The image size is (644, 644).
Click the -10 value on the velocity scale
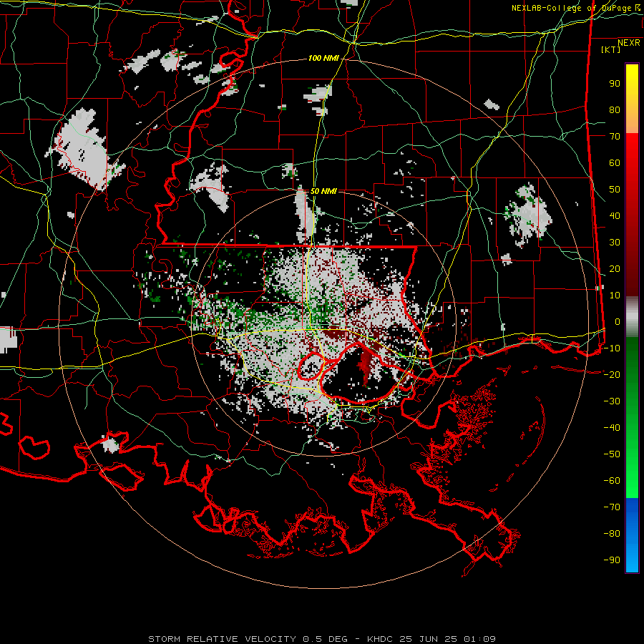[x=612, y=348]
